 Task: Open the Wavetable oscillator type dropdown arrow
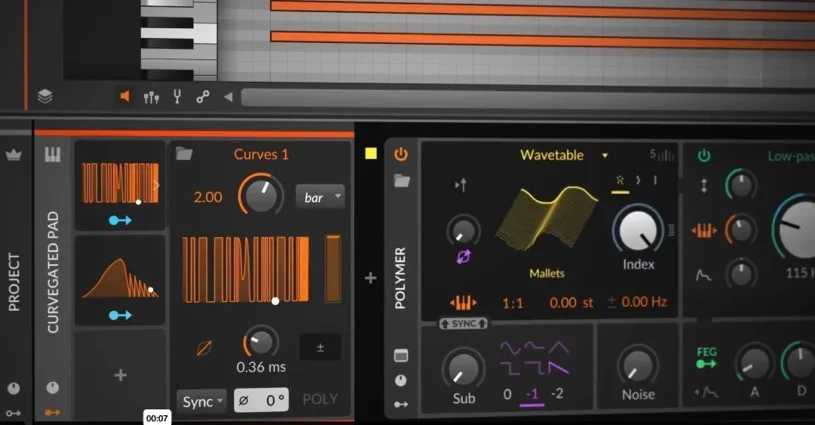coord(604,155)
